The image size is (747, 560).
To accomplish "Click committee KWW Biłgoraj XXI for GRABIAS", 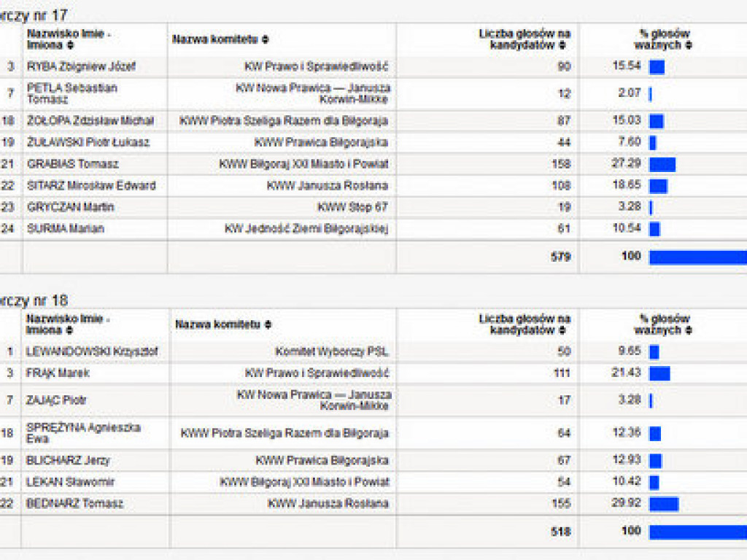I will tap(303, 164).
